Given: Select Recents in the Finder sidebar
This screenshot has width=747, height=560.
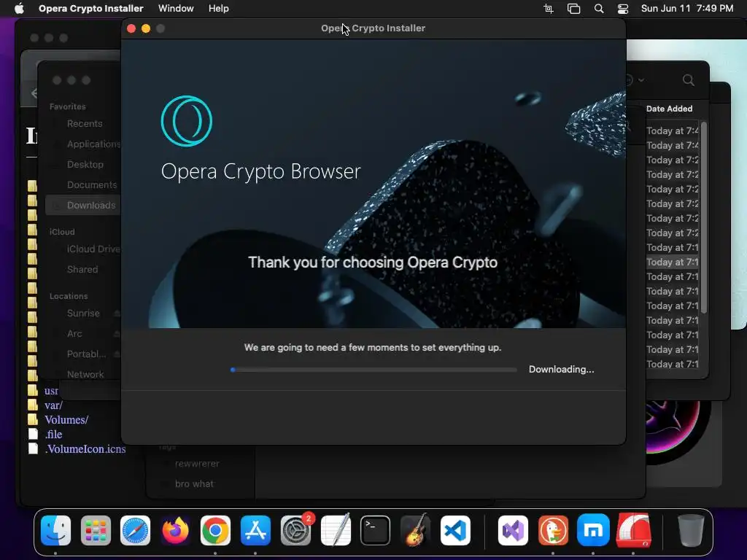Looking at the screenshot, I should click(x=85, y=124).
